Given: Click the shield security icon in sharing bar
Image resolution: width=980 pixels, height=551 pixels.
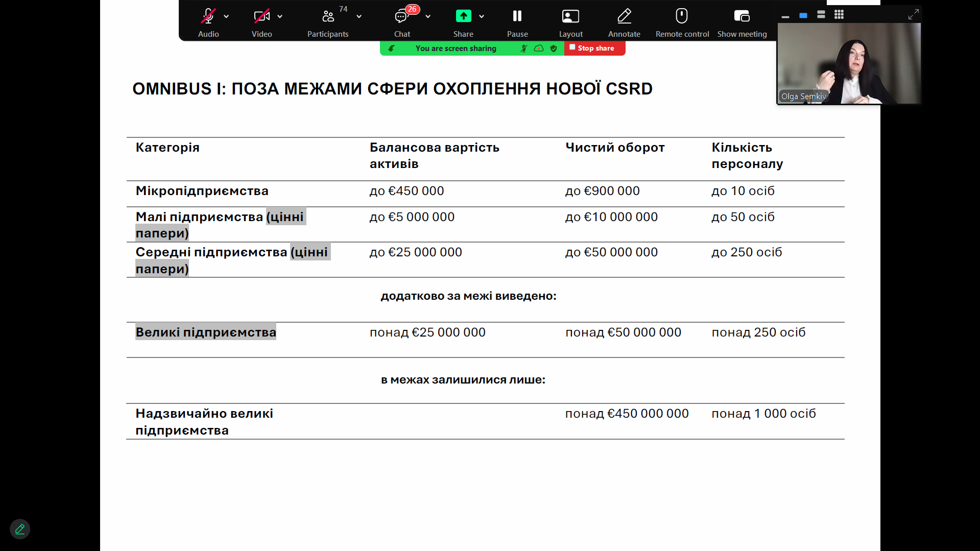Looking at the screenshot, I should [x=554, y=49].
